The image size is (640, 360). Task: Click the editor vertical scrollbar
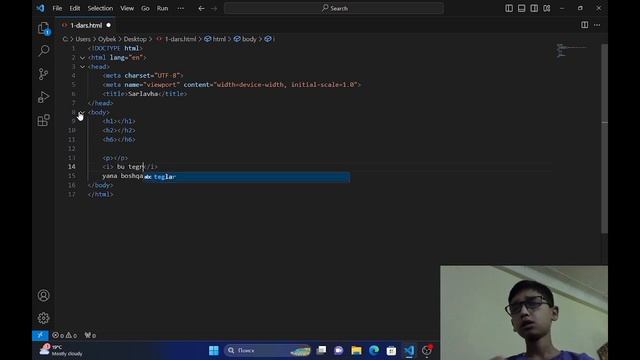coord(604,139)
